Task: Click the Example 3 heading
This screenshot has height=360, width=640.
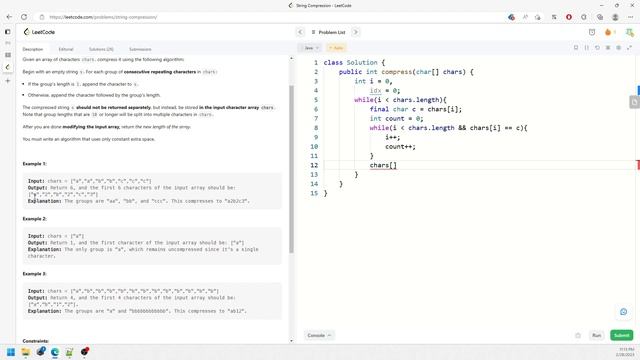Action: (35, 274)
